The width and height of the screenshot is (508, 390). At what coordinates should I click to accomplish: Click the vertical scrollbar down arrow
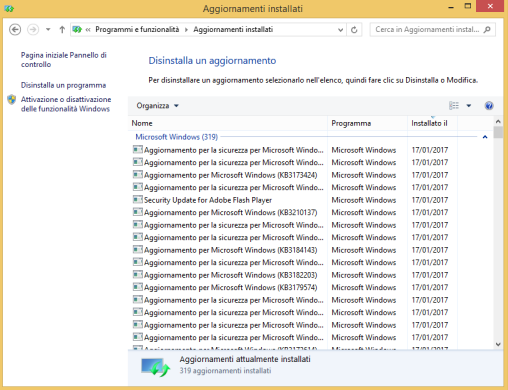coord(498,344)
